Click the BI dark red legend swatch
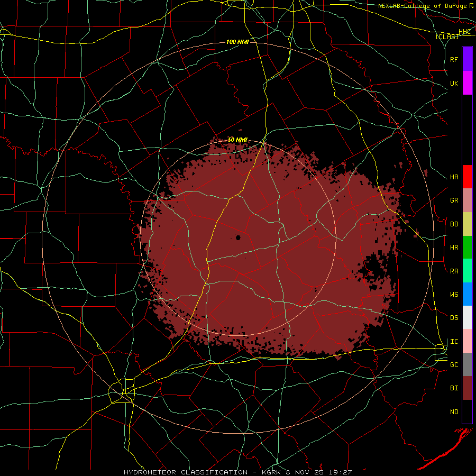 click(x=467, y=388)
